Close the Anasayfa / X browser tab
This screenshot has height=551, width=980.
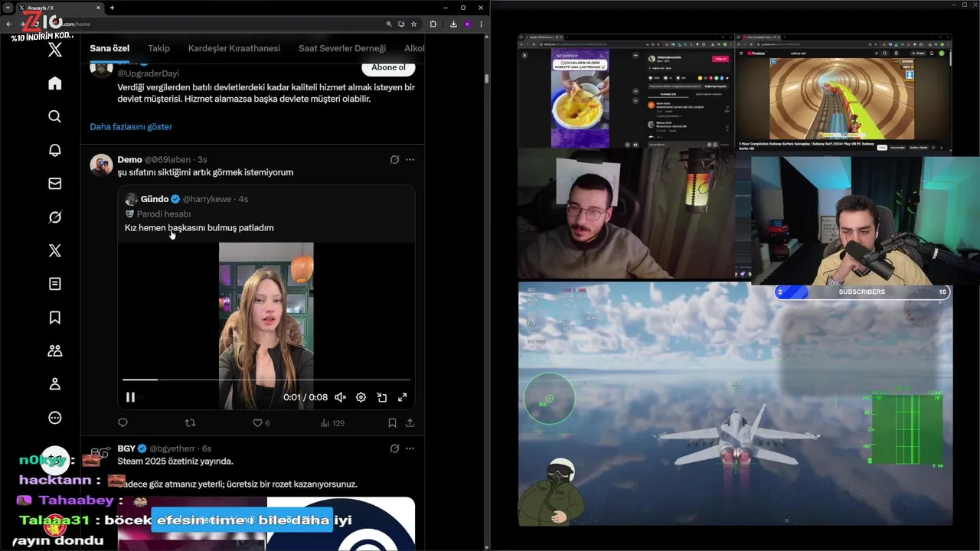point(98,8)
